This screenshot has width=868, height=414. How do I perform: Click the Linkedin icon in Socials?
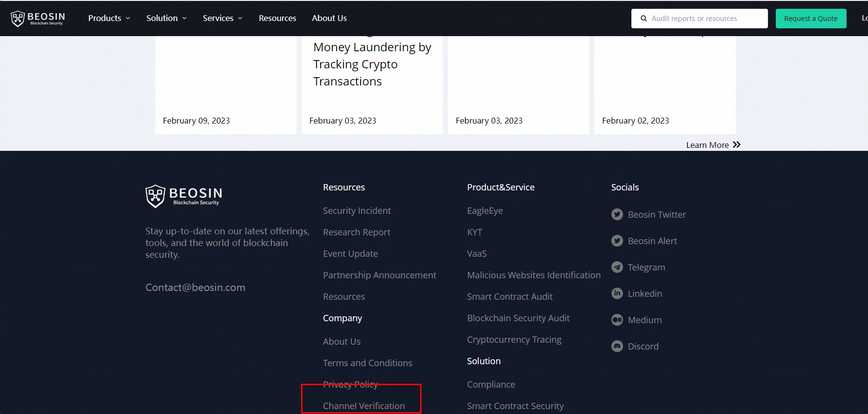617,293
